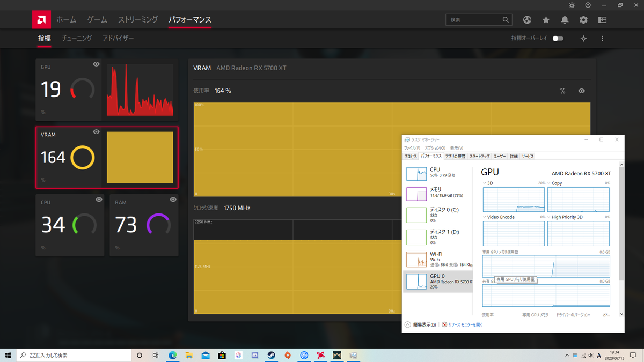Toggle eye visibility on GPU metric card
The height and width of the screenshot is (362, 644).
96,64
